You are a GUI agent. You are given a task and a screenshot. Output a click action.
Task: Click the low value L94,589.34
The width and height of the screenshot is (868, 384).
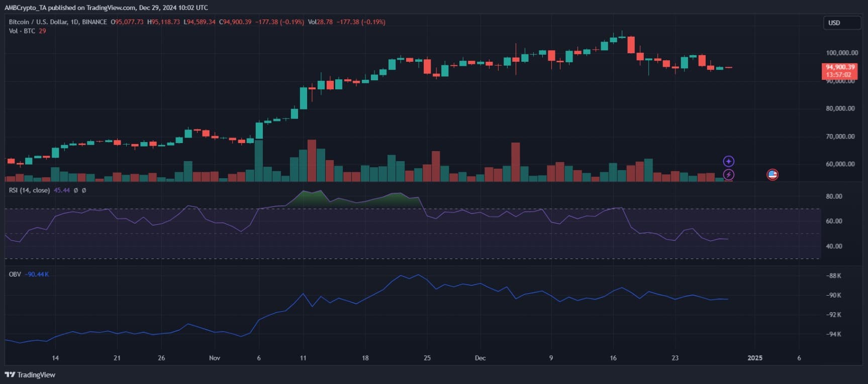pos(200,22)
